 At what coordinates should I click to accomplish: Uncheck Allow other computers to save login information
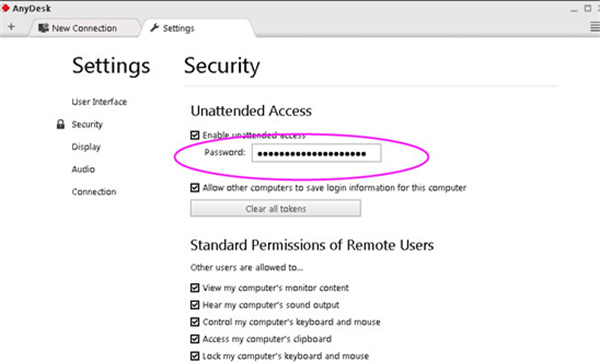click(195, 188)
